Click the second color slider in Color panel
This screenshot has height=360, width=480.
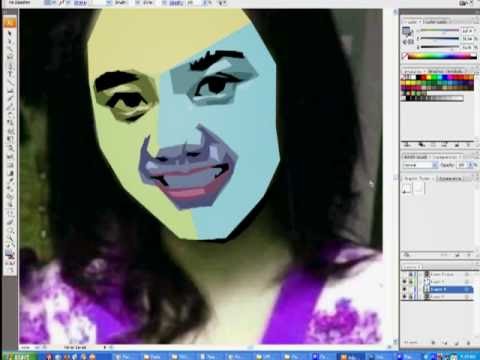pos(439,39)
